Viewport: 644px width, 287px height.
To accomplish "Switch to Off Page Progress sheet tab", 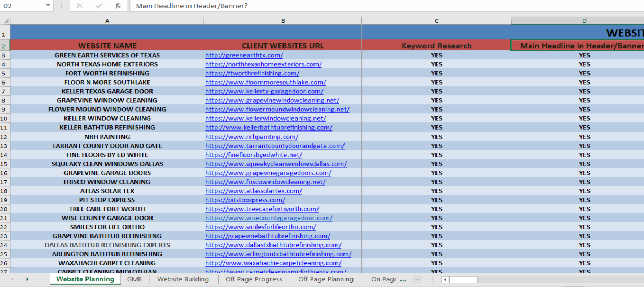I will coord(254,279).
